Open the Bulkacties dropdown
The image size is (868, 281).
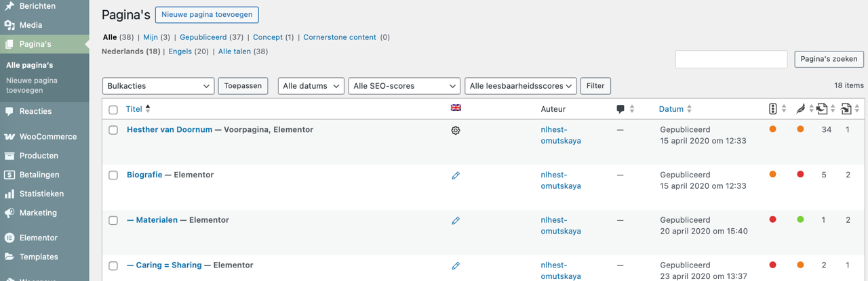click(158, 86)
